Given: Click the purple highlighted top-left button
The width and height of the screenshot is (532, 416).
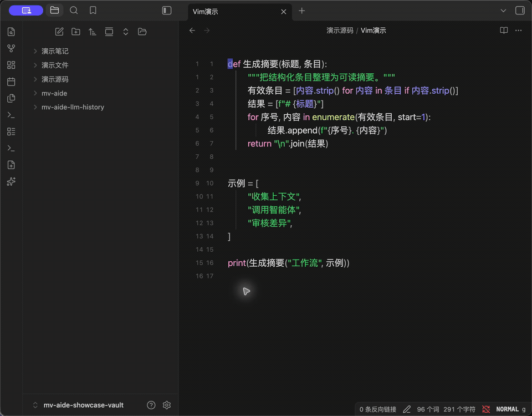Looking at the screenshot, I should (x=26, y=11).
